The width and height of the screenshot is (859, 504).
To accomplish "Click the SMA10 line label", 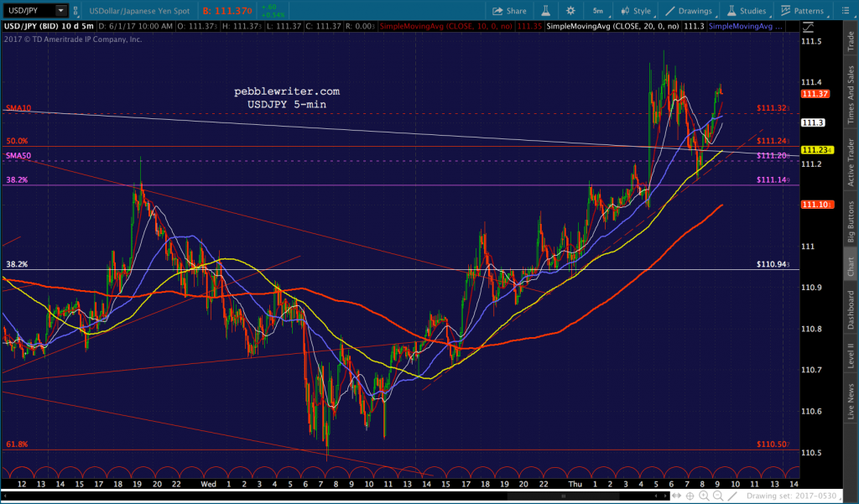I will point(18,108).
